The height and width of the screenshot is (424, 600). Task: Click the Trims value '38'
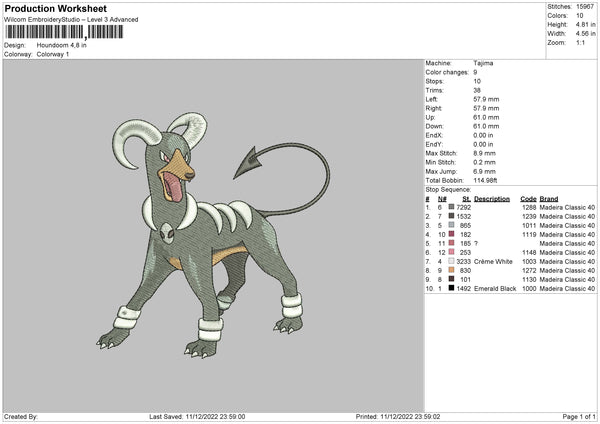click(x=477, y=90)
